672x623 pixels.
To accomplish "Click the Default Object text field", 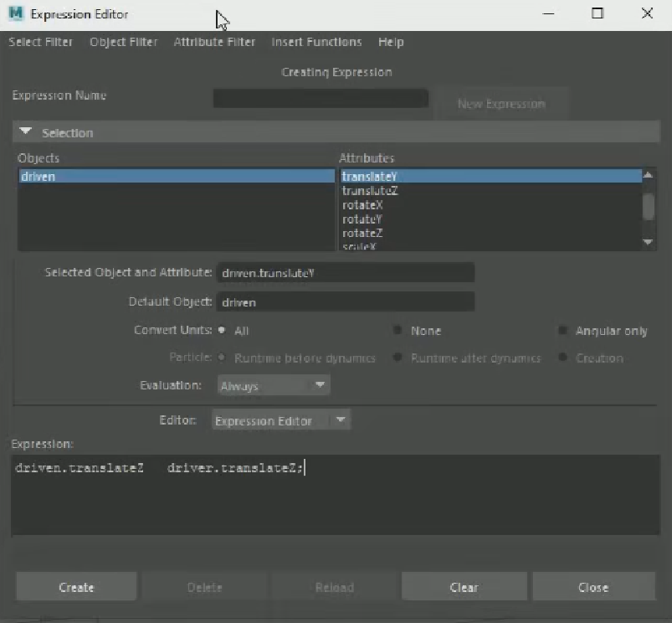I will 345,302.
